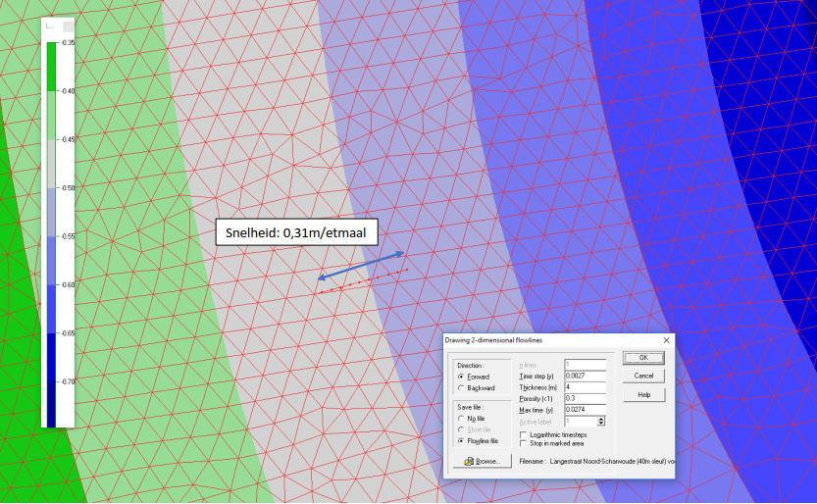
Task: Select the Snelheid 0,31m/etmaal text label
Action: coord(296,231)
